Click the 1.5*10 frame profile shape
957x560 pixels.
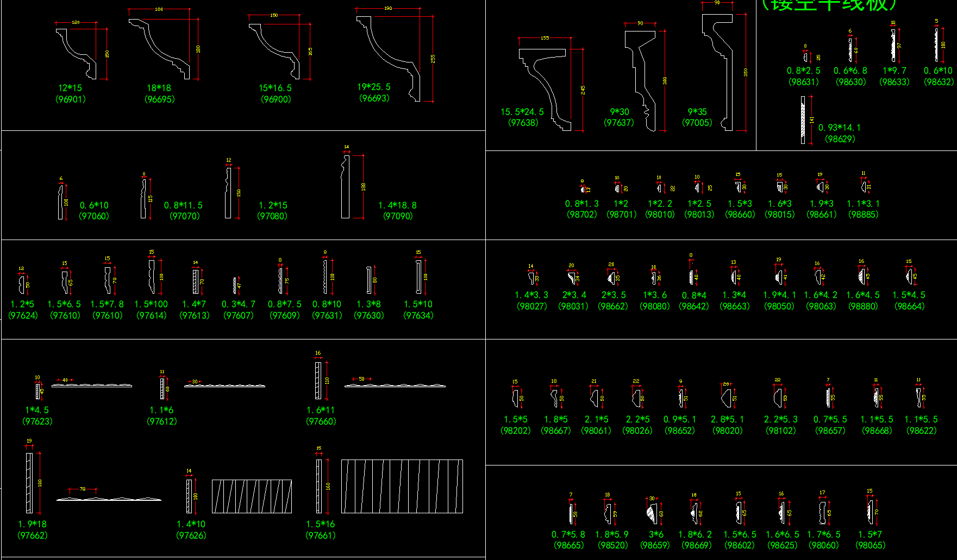click(418, 277)
